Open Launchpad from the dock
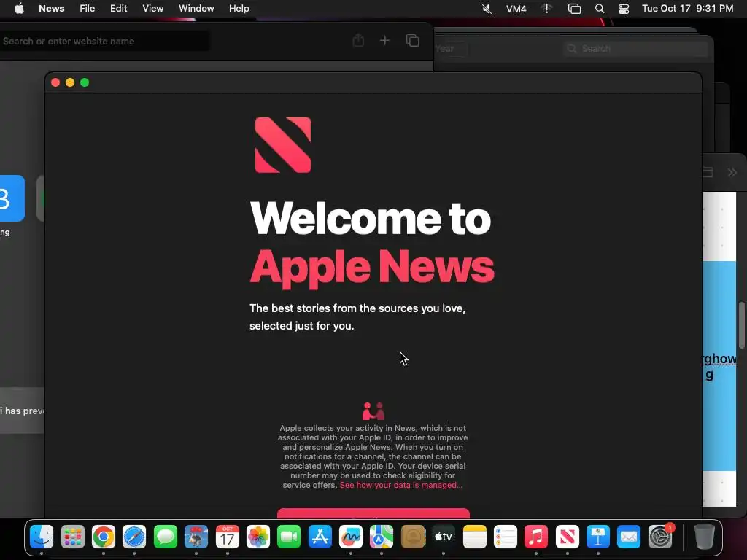 (72, 537)
